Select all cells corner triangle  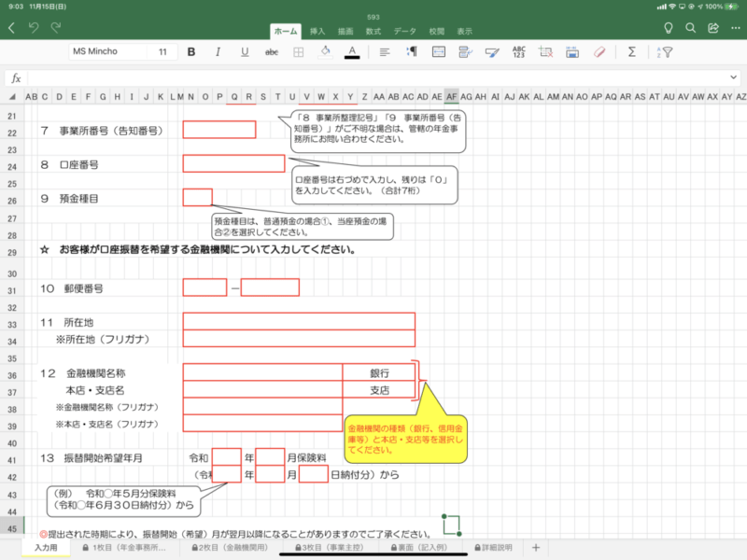pos(12,97)
